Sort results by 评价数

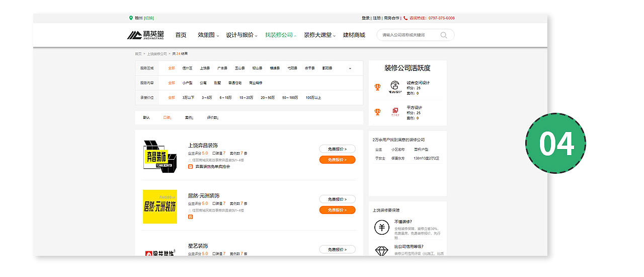[212, 117]
